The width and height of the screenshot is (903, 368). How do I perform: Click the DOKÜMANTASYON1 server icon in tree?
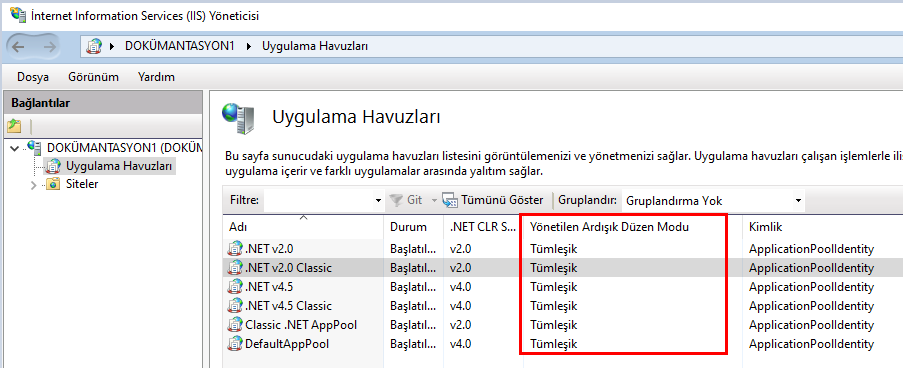coord(34,148)
